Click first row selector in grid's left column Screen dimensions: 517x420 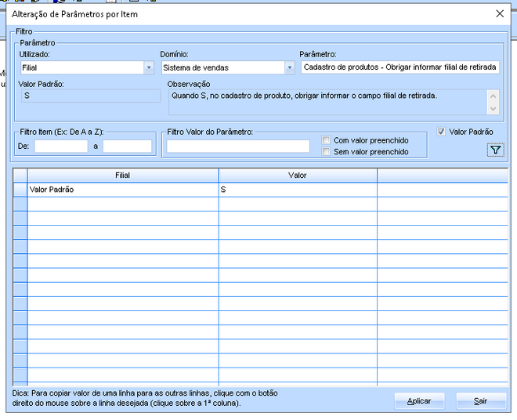pos(20,190)
